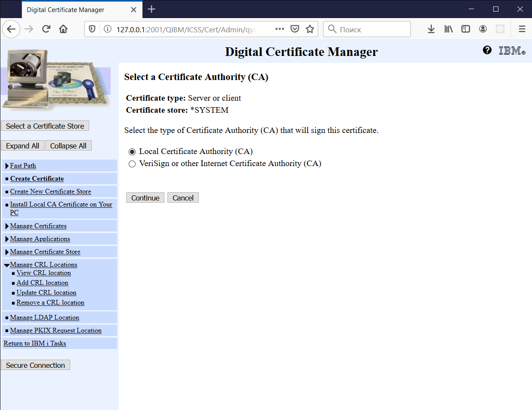Open Manage PKIX Request Location link

point(56,330)
